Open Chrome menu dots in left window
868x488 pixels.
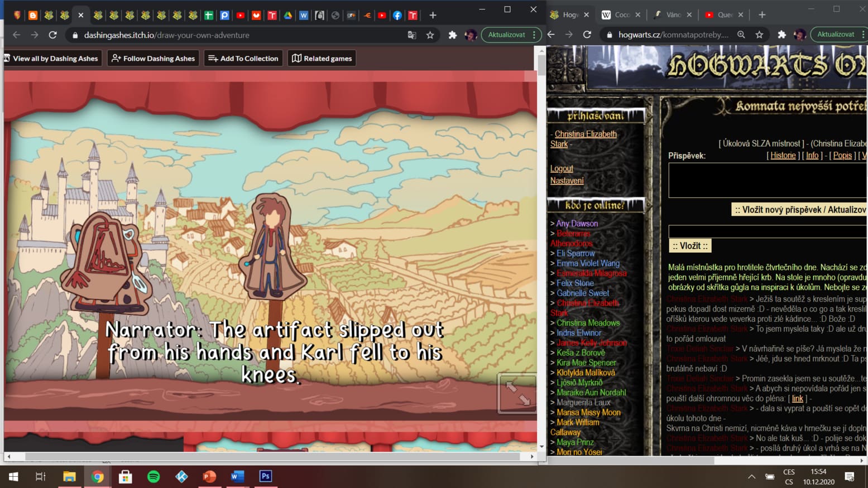pyautogui.click(x=534, y=35)
